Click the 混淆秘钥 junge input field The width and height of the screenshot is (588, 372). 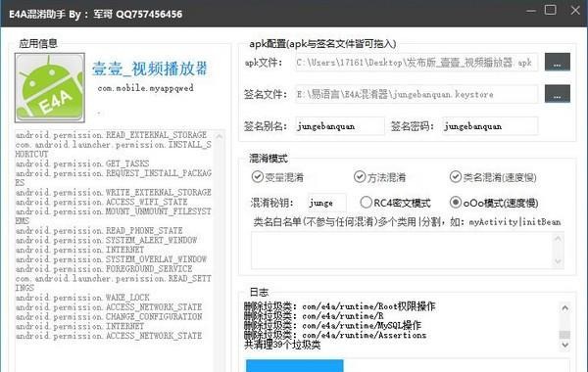point(326,203)
